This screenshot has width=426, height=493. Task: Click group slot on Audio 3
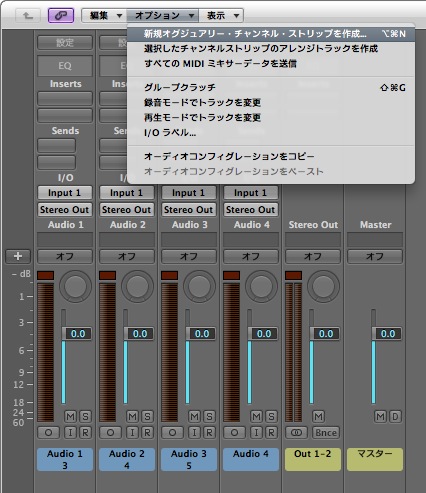pos(189,240)
